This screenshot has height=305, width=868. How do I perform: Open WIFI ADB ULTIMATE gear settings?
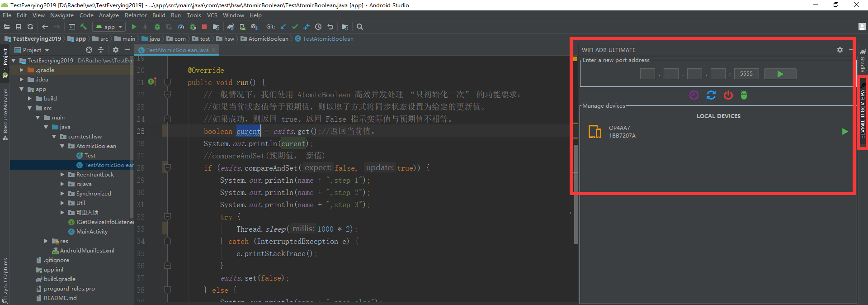pos(840,50)
